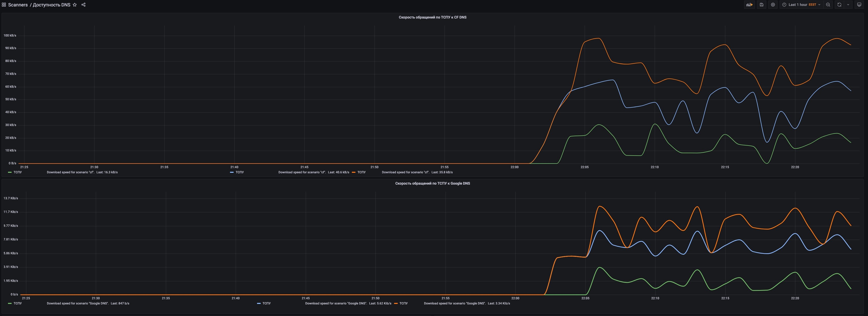Refresh the dashboard now
The image size is (868, 316).
click(x=839, y=5)
